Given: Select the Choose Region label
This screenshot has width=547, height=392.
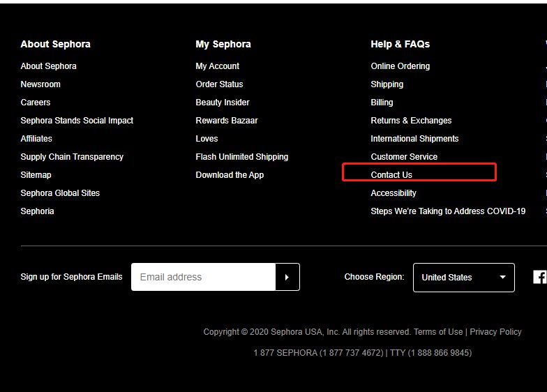Looking at the screenshot, I should click(x=374, y=277).
